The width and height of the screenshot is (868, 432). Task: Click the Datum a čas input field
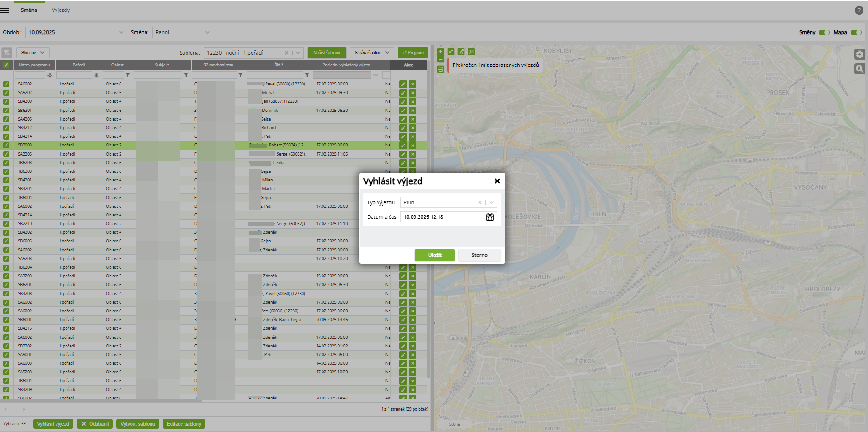[441, 217]
